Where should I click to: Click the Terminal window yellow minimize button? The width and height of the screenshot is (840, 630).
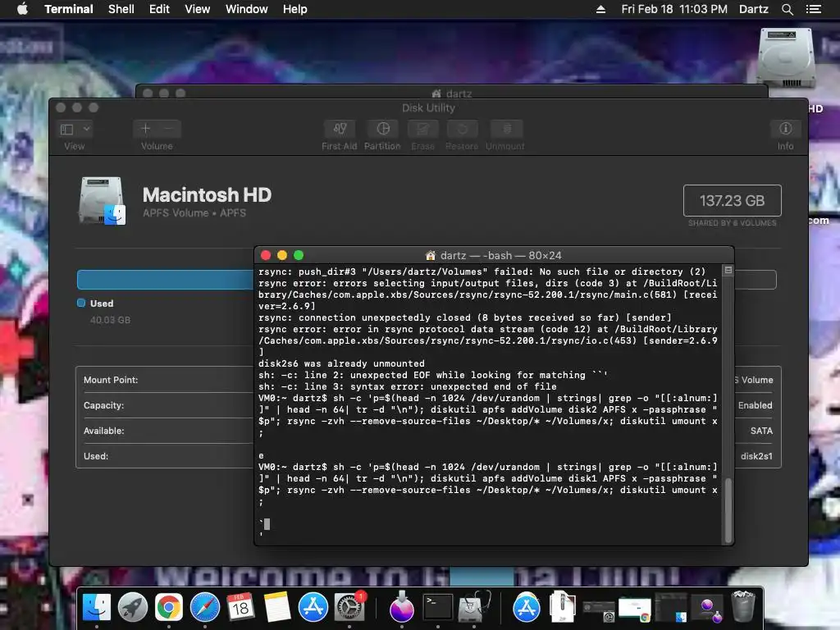pos(282,256)
